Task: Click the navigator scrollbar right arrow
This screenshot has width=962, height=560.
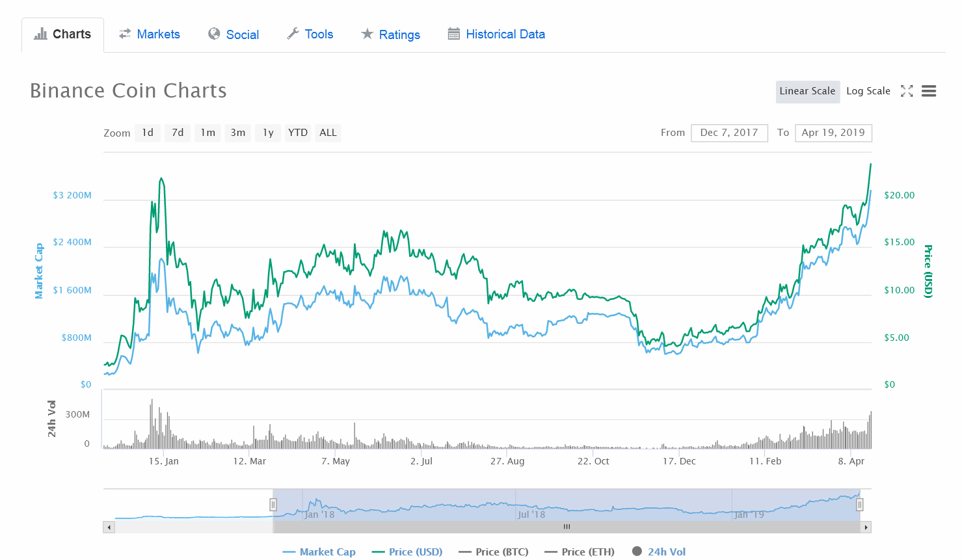Action: (x=866, y=527)
